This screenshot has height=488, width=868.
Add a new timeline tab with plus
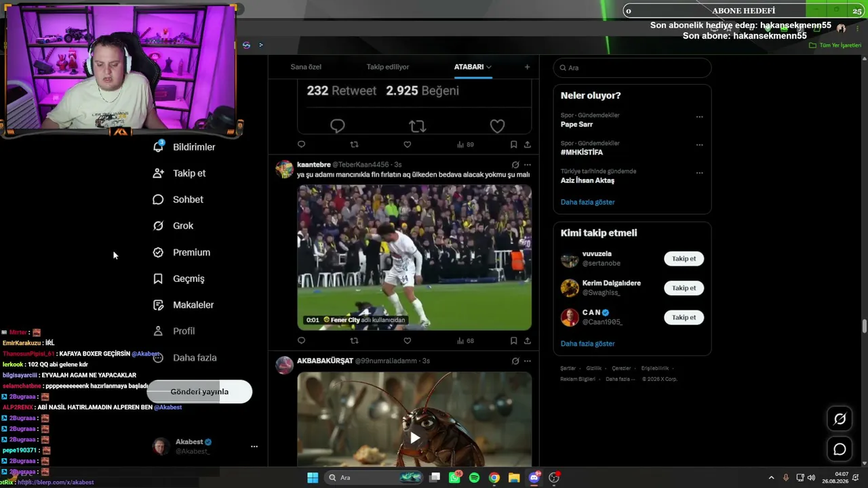527,66
